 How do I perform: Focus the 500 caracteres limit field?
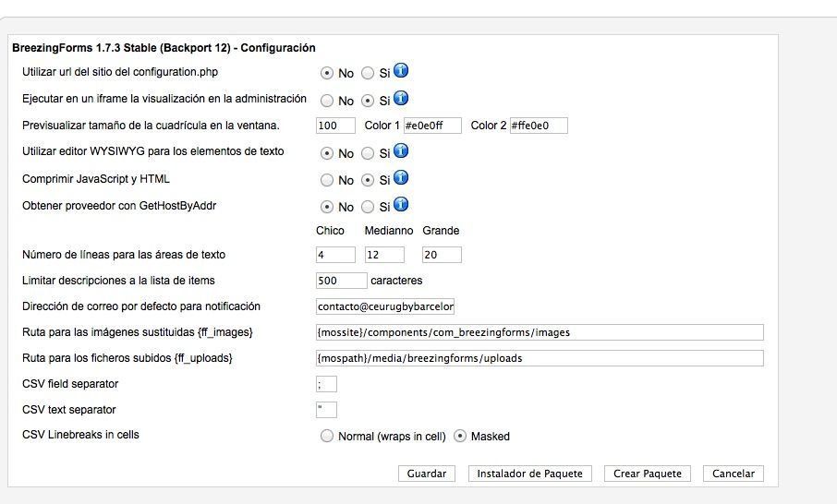coord(342,281)
